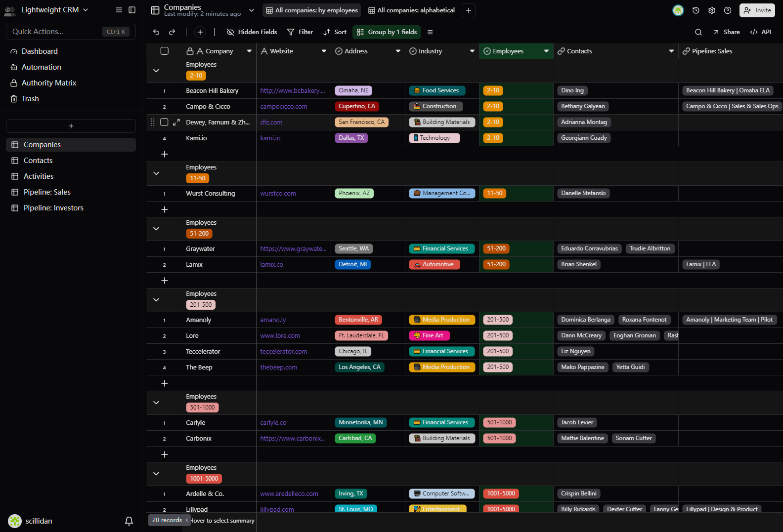Click the Companies table icon in header
Screen dimensions: 783x532
[155, 10]
